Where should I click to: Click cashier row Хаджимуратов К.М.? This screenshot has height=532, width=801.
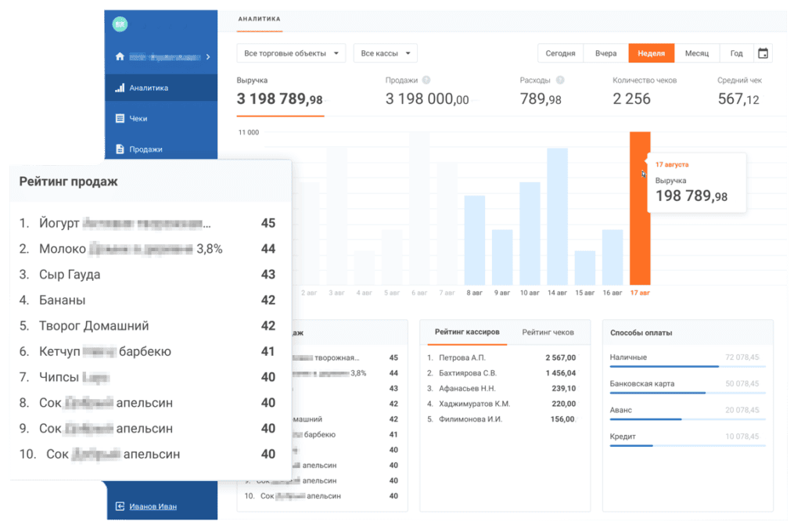pyautogui.click(x=501, y=404)
